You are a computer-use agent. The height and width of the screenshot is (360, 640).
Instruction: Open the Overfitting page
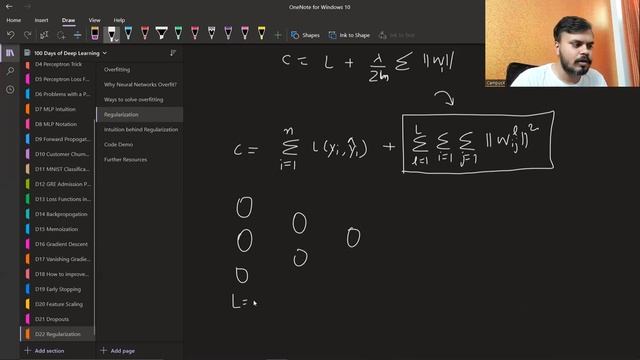coord(140,69)
